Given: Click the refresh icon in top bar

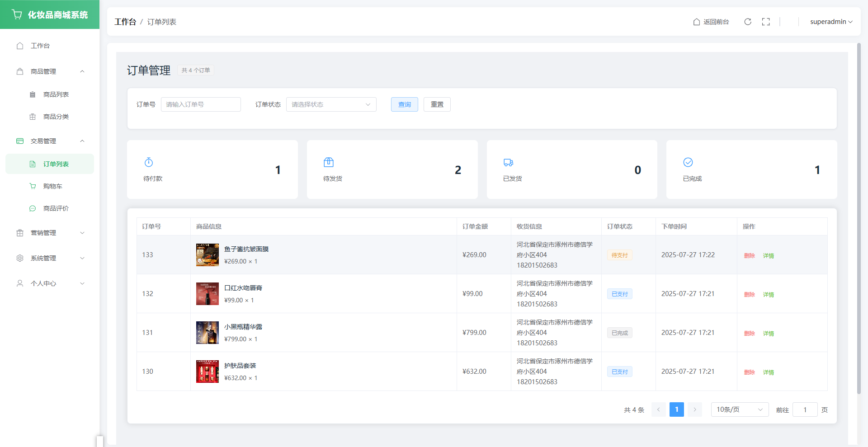Looking at the screenshot, I should (x=748, y=22).
